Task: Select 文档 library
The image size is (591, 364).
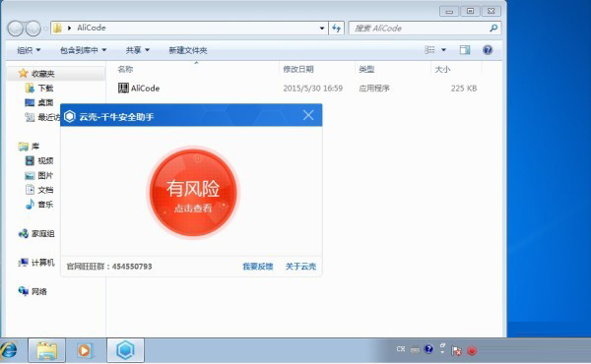Action: pyautogui.click(x=45, y=190)
